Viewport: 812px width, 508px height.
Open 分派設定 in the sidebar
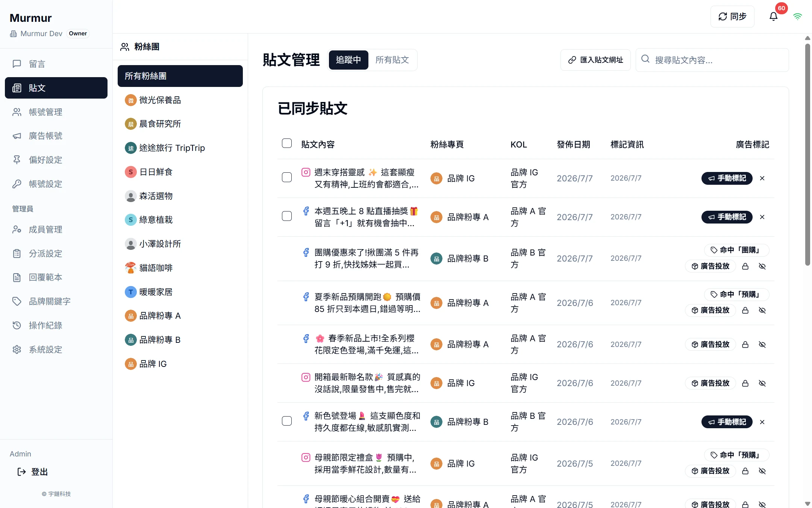pyautogui.click(x=56, y=254)
